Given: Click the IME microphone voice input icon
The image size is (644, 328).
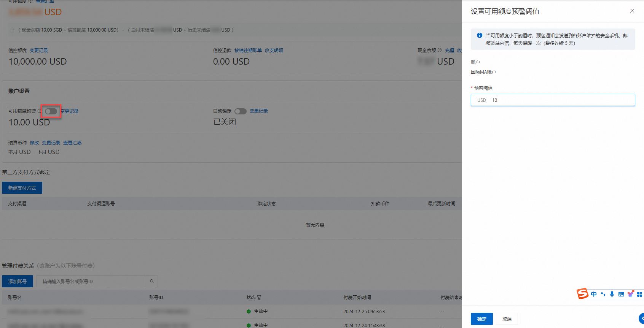Looking at the screenshot, I should (x=612, y=294).
